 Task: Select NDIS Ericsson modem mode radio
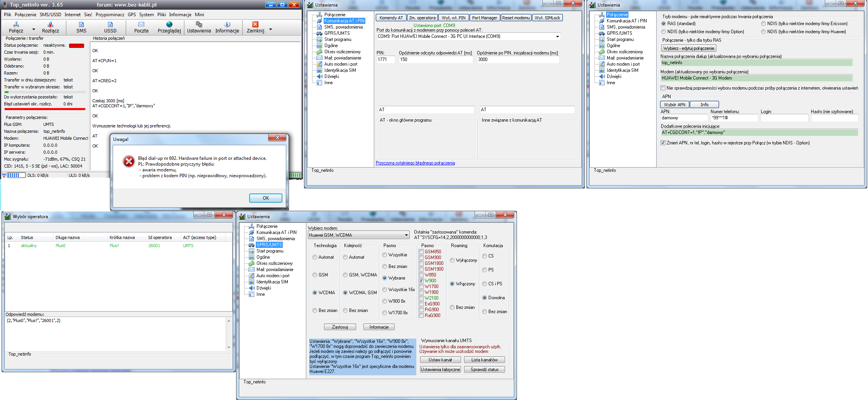coord(763,24)
